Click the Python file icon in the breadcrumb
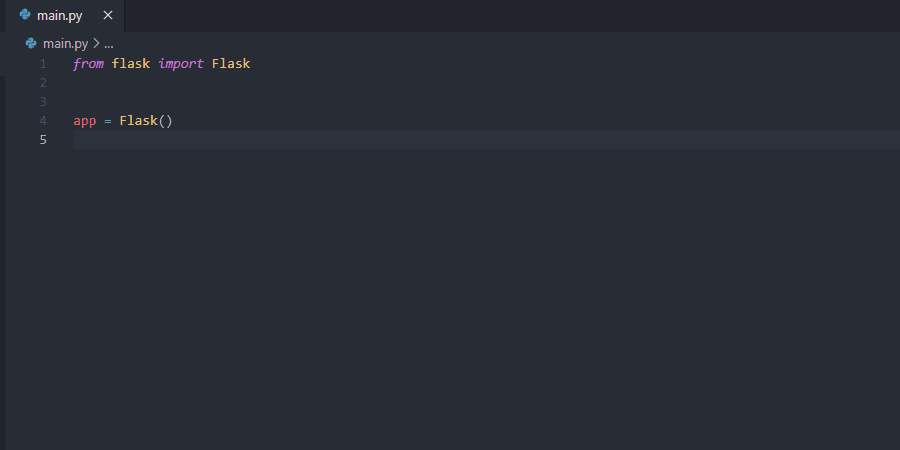Image resolution: width=900 pixels, height=450 pixels. coord(31,44)
